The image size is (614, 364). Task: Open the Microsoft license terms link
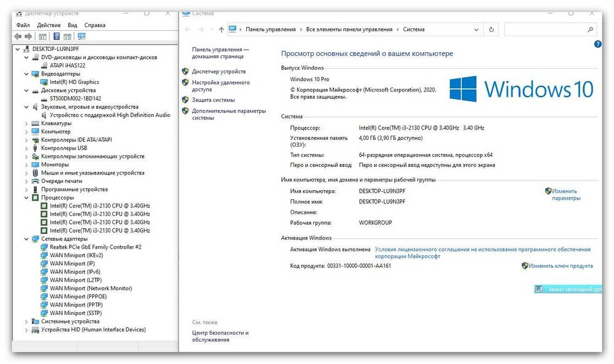(x=483, y=253)
